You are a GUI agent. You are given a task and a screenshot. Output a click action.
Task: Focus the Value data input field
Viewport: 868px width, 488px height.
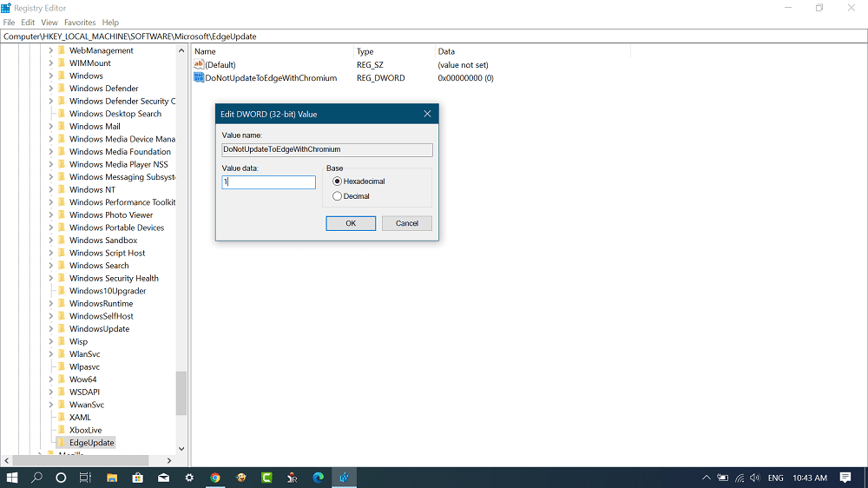click(x=268, y=181)
